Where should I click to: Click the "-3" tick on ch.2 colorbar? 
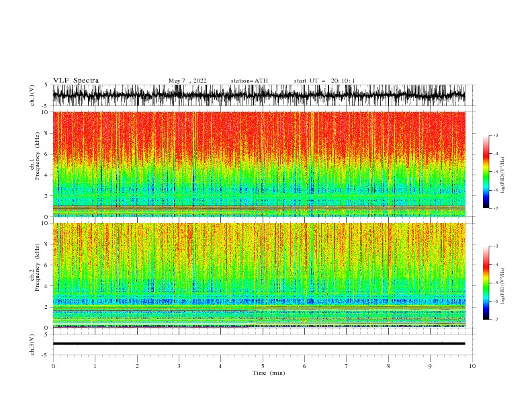pyautogui.click(x=496, y=246)
